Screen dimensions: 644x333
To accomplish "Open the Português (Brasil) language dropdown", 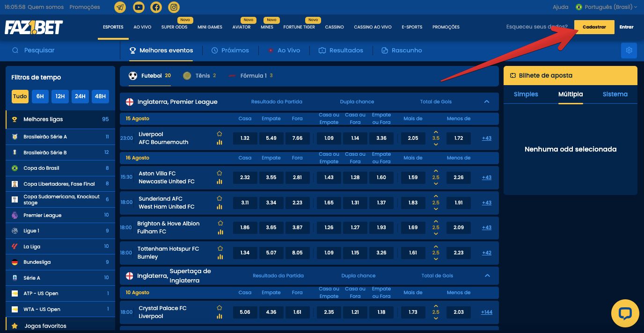I will [607, 7].
